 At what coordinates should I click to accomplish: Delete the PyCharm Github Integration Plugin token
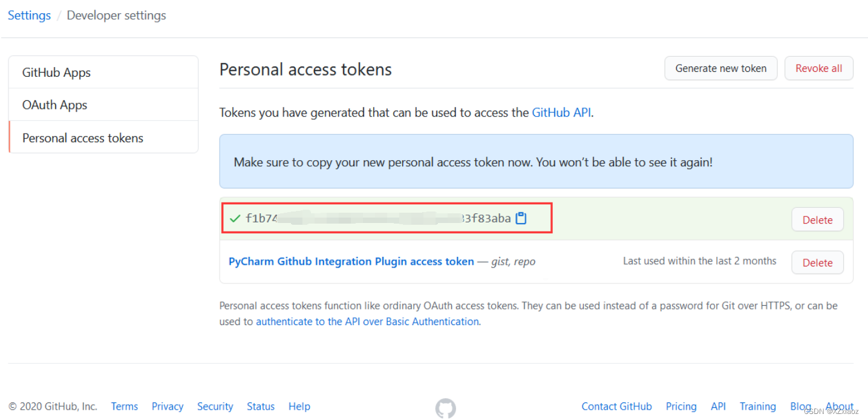(817, 262)
